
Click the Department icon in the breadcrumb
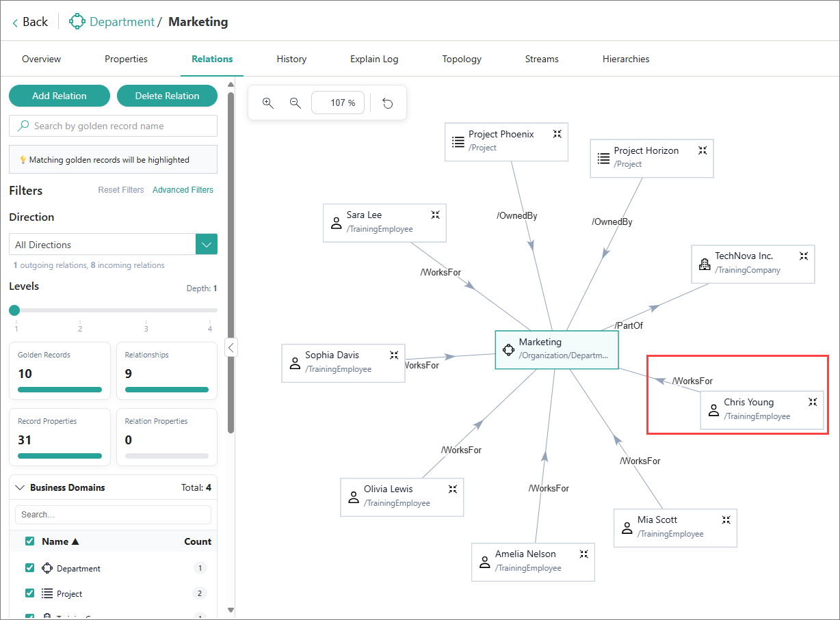tap(77, 22)
